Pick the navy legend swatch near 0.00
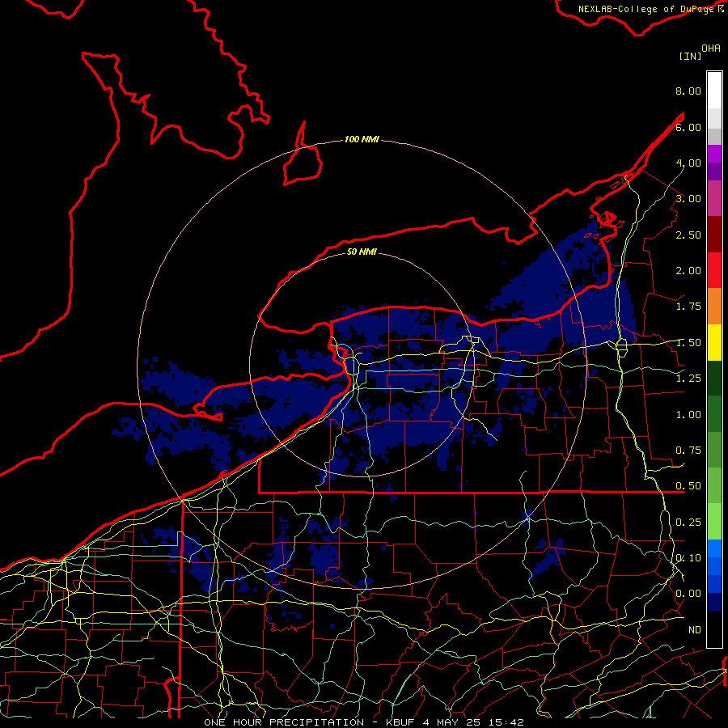 pyautogui.click(x=714, y=602)
